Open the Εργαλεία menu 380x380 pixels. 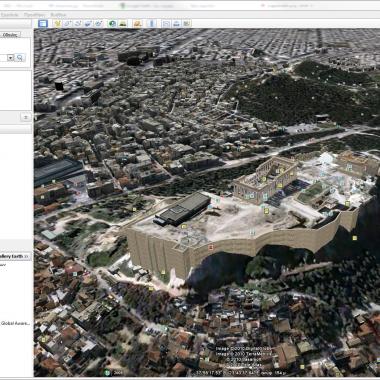[x=9, y=15]
